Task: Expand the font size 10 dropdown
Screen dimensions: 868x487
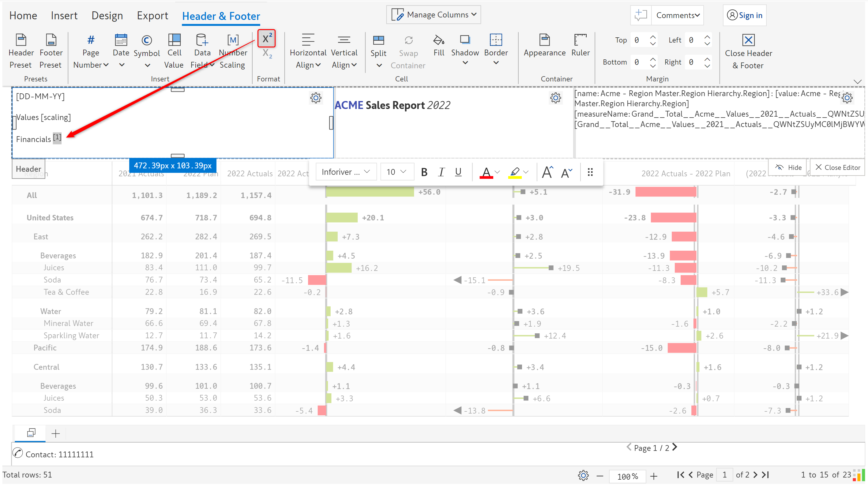Action: 396,172
